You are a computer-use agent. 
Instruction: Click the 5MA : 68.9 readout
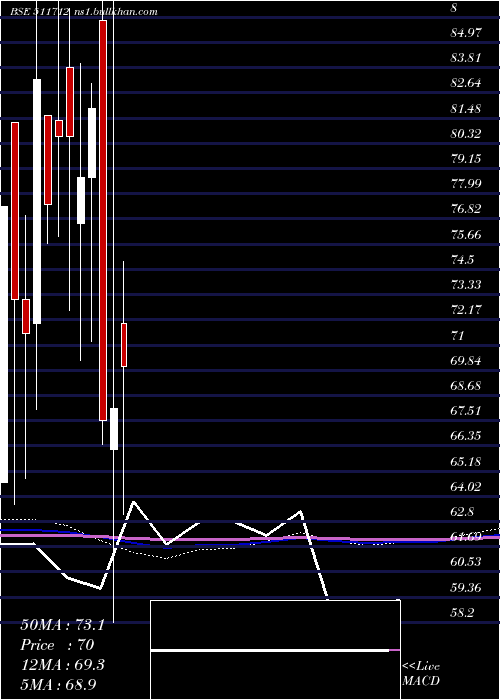point(58,684)
